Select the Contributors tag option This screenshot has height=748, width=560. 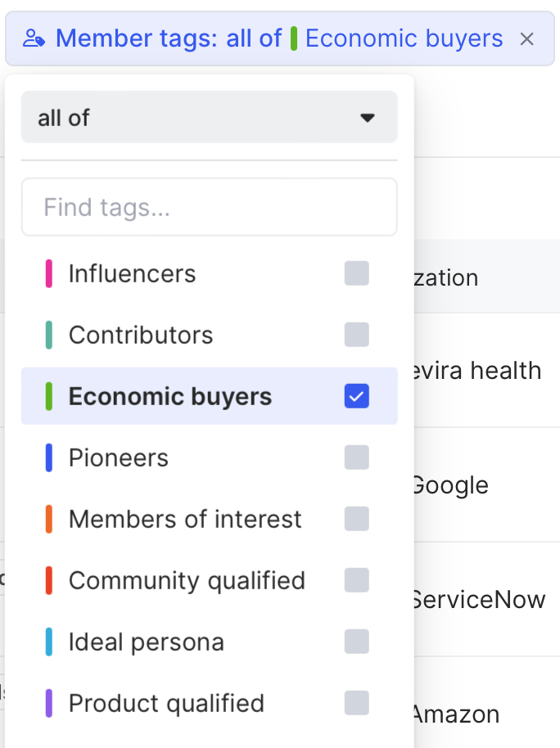pos(141,335)
